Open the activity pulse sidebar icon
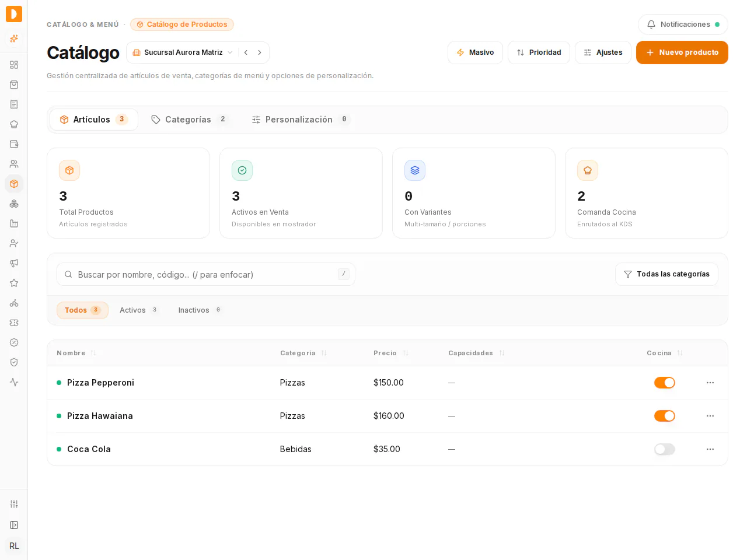This screenshot has width=747, height=560. click(x=14, y=382)
